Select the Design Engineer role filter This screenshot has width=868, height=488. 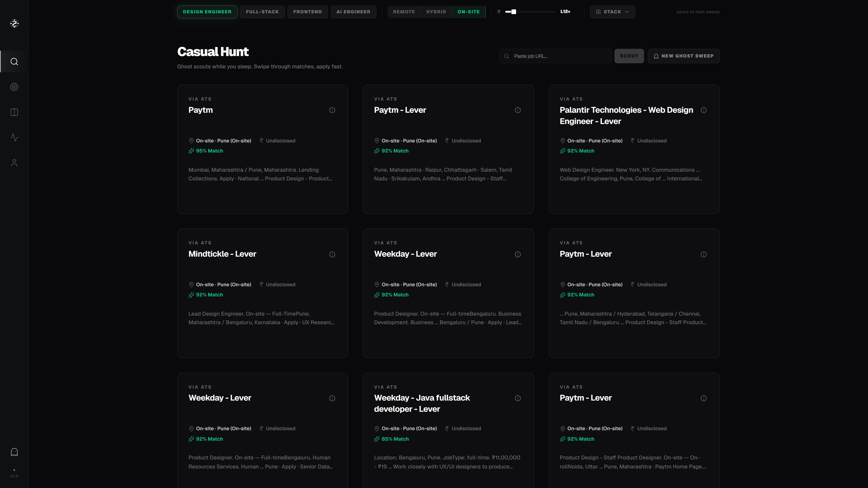coord(207,12)
